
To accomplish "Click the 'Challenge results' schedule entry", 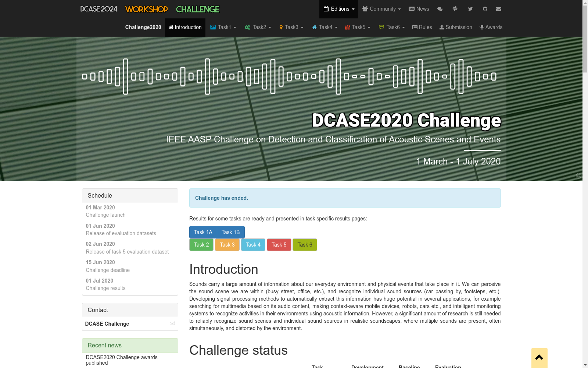I will point(106,288).
